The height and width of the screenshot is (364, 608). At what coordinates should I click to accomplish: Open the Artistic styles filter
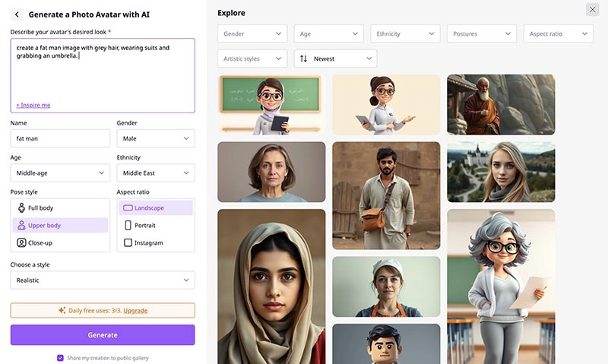(252, 59)
